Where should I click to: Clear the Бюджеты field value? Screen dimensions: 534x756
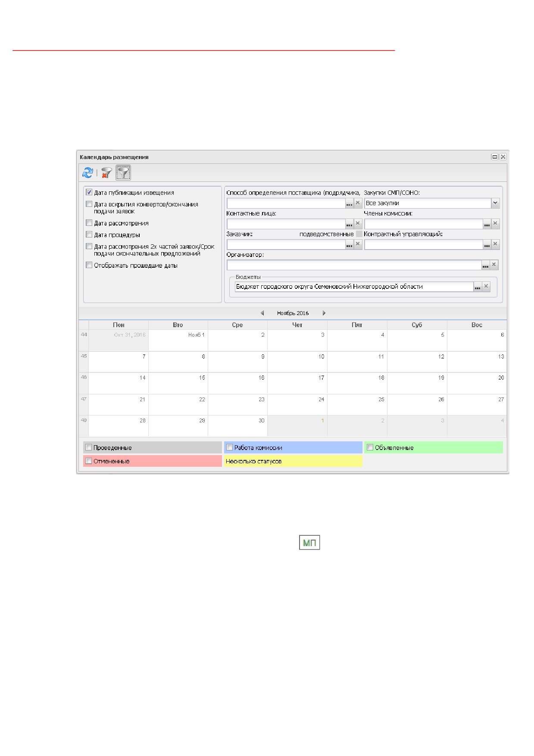[x=486, y=287]
